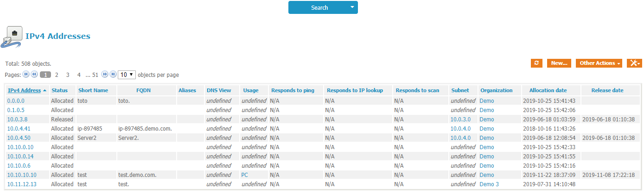
Task: Click the Search button
Action: click(x=319, y=7)
